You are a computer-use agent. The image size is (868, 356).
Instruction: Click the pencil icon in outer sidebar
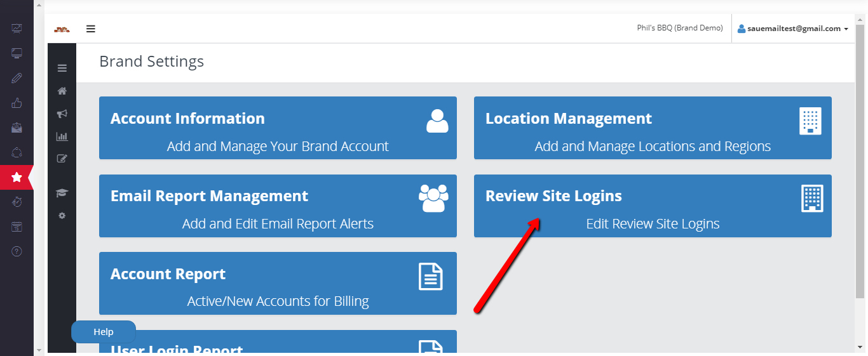tap(17, 78)
